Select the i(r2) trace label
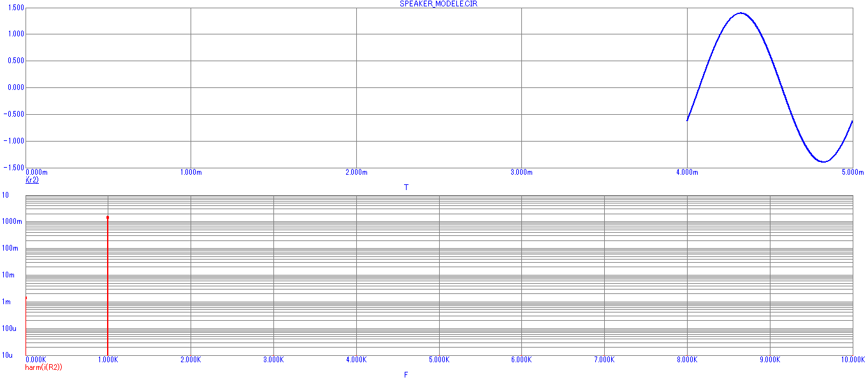Viewport: 868px width, 382px height. pos(32,180)
